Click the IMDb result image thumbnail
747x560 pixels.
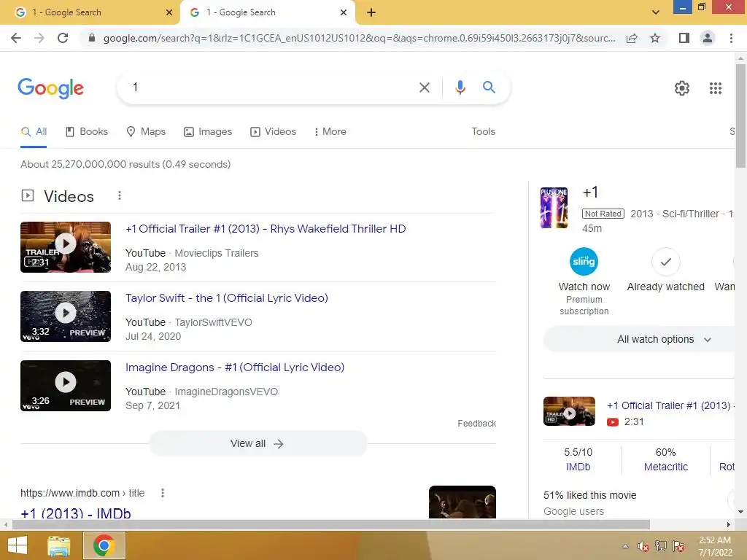pyautogui.click(x=462, y=502)
